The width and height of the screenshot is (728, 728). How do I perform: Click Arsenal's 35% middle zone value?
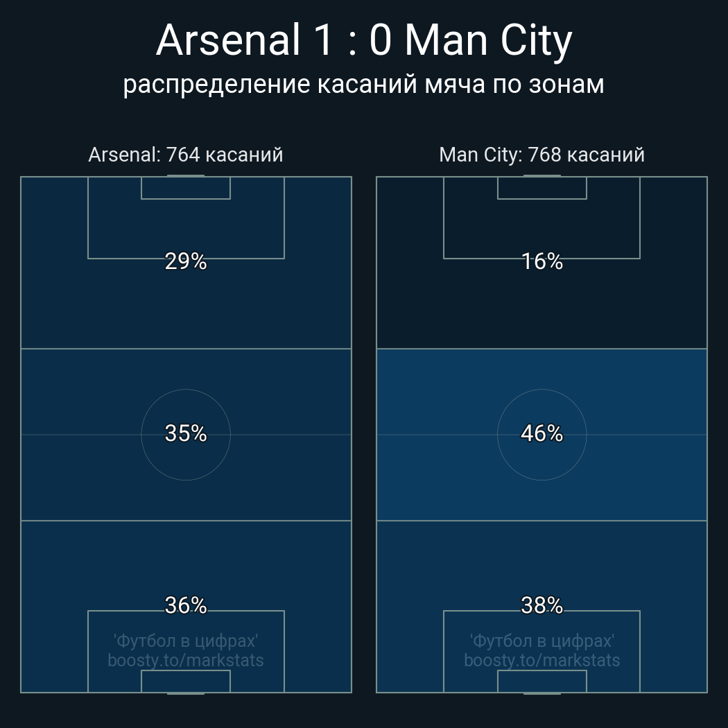186,433
